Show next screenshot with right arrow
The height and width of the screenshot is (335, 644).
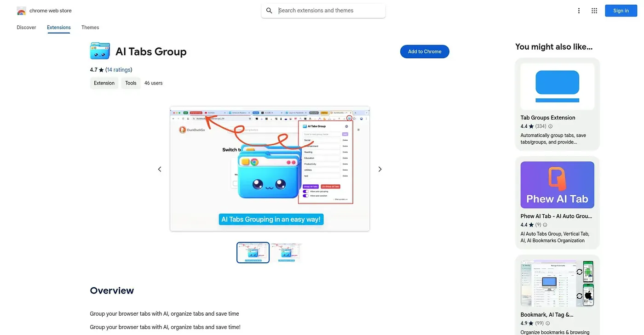click(x=380, y=169)
